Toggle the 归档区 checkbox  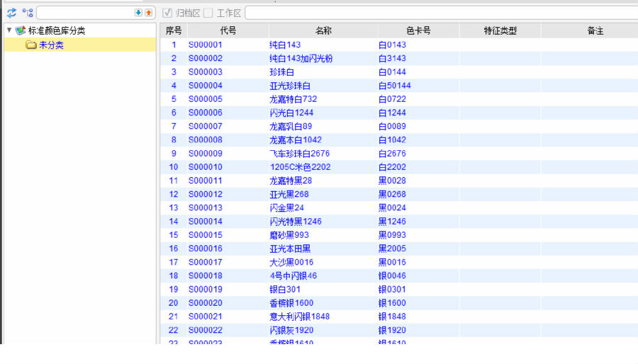[167, 13]
